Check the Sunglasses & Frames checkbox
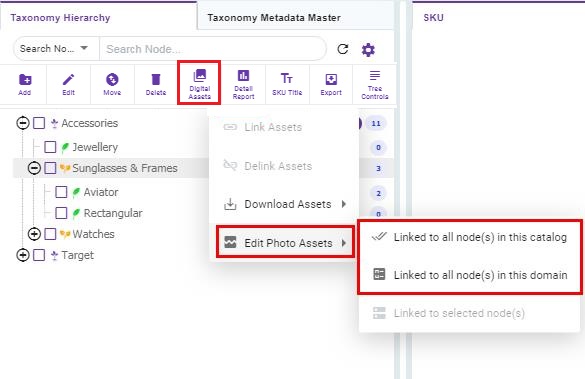This screenshot has width=585, height=379. pos(50,168)
